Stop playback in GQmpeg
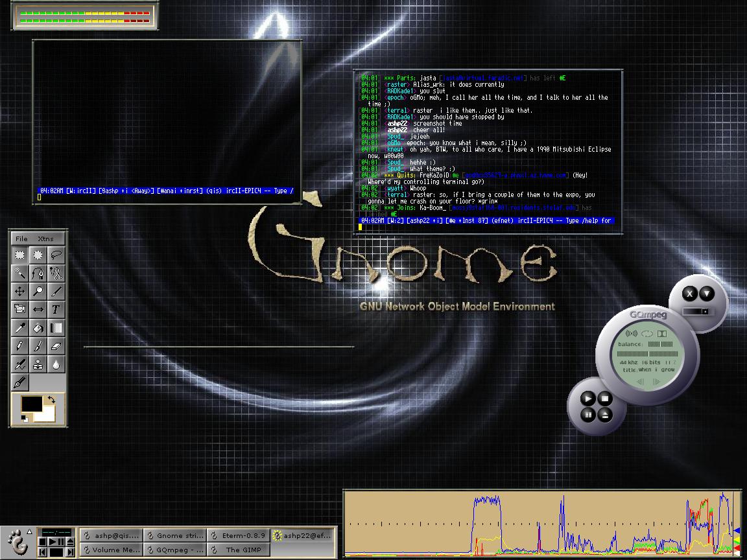Screen dimensions: 747x560 [x=605, y=399]
